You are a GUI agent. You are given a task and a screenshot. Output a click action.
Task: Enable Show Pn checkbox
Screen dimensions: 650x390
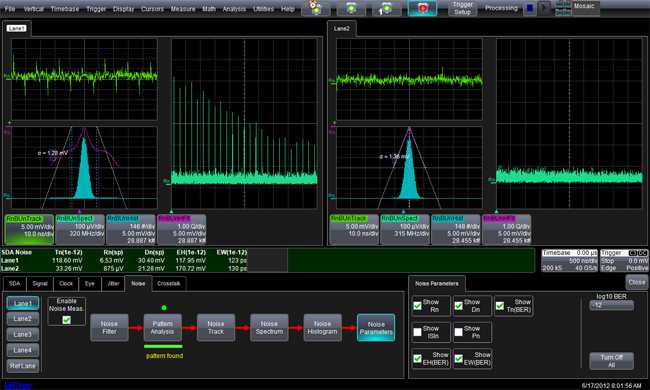click(458, 332)
